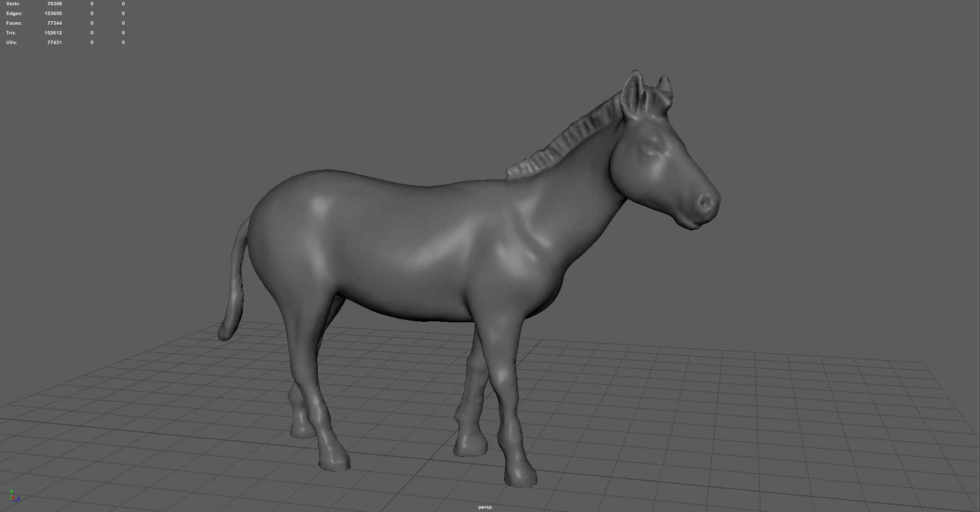Click the 'Edges:' label in the HUD
This screenshot has height=512, width=980.
[x=14, y=14]
